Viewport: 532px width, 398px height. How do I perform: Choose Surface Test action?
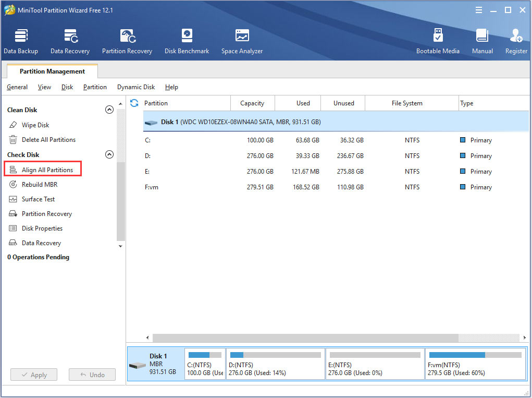(x=38, y=199)
